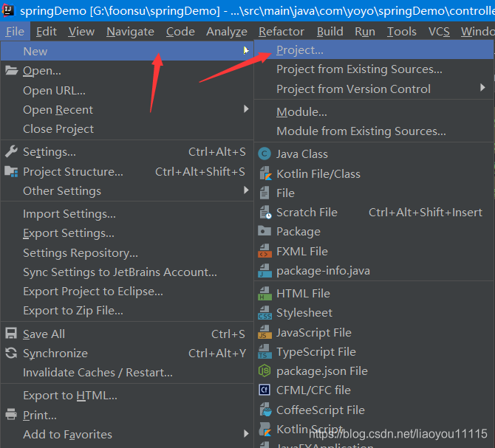Choose Close Project
495x448 pixels.
[x=127, y=128]
